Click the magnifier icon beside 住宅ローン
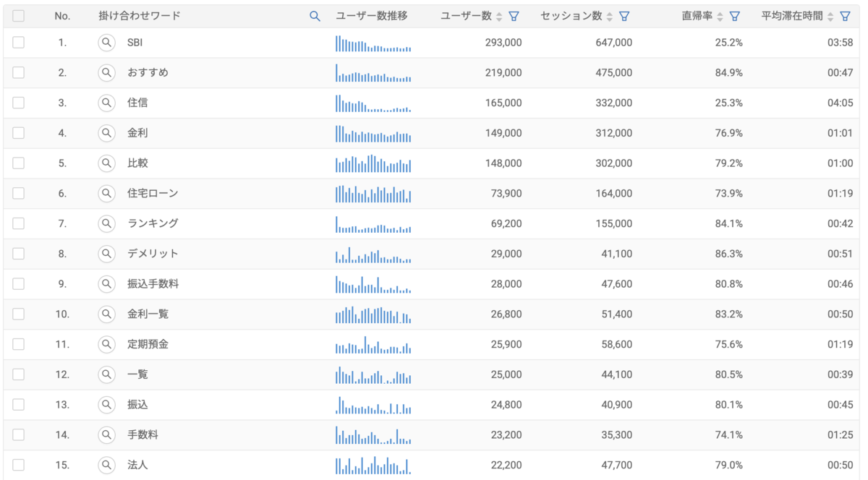This screenshot has height=480, width=868. [106, 193]
